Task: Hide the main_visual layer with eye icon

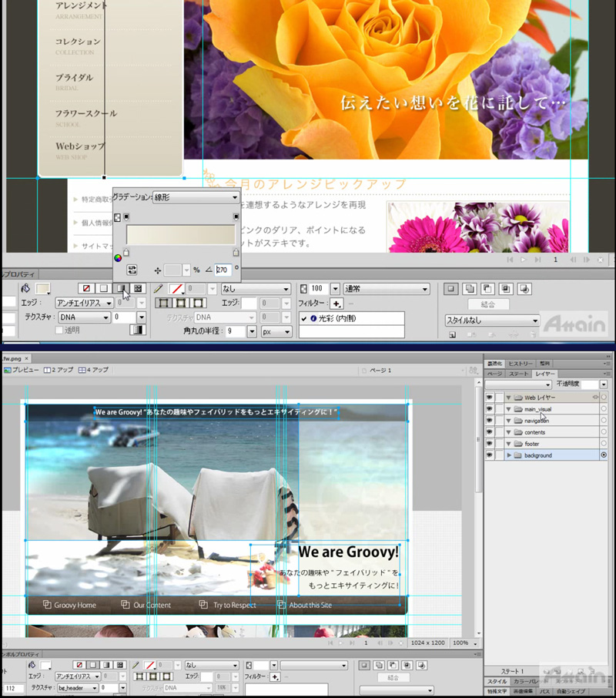Action: [489, 409]
